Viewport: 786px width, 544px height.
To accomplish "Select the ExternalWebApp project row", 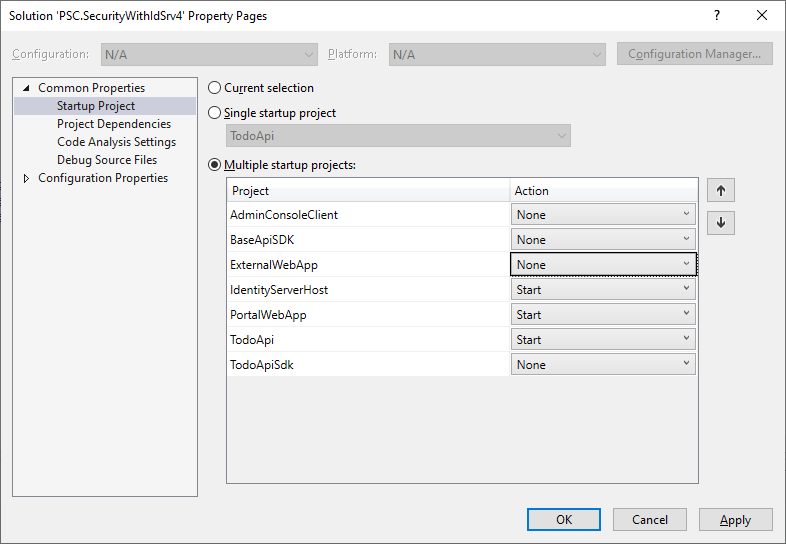I will pos(368,265).
